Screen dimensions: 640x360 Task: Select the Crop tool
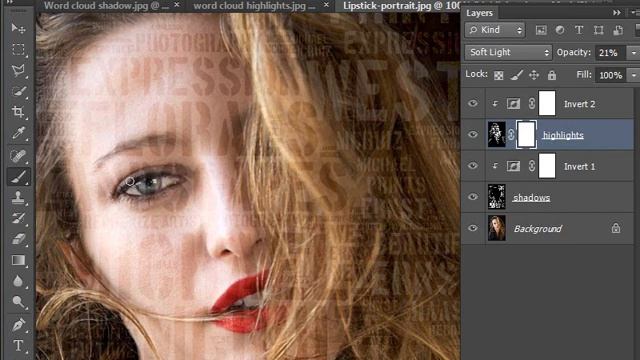(18, 112)
